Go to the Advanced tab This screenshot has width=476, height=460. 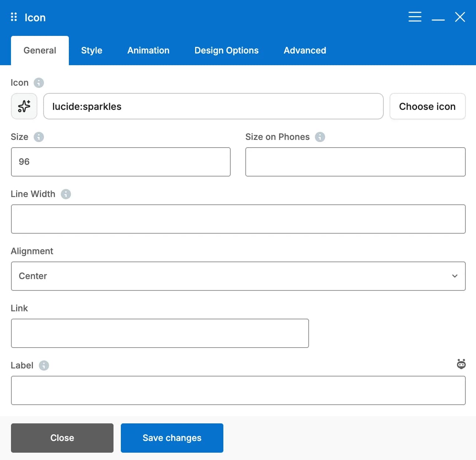[x=305, y=51]
